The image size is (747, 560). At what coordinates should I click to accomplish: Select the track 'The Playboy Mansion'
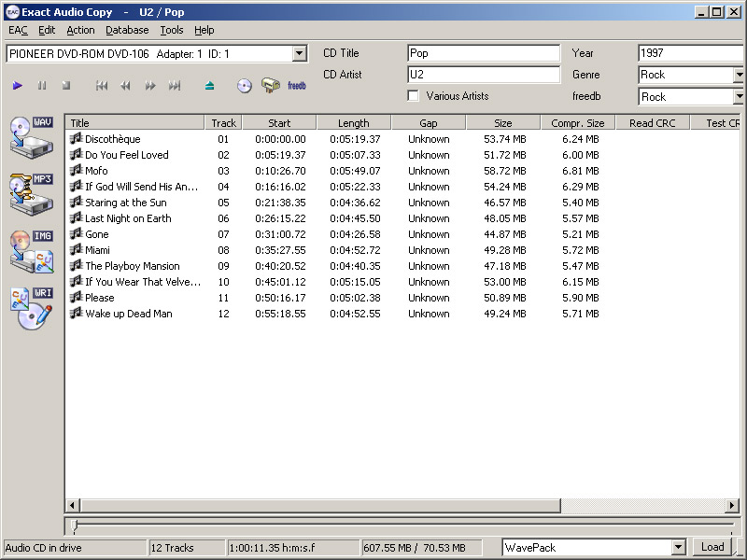pyautogui.click(x=133, y=266)
